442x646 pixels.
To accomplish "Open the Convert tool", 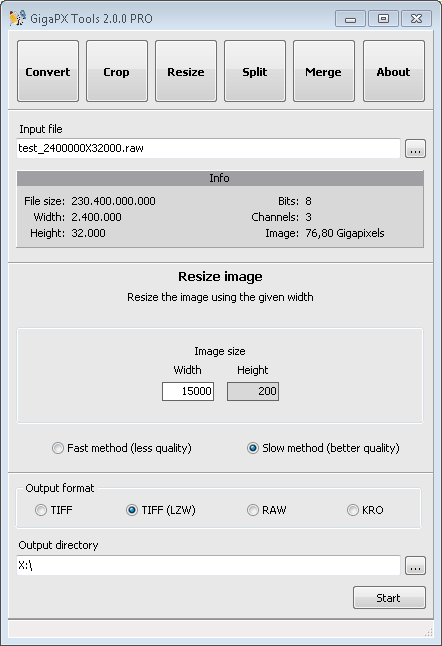I will point(48,71).
